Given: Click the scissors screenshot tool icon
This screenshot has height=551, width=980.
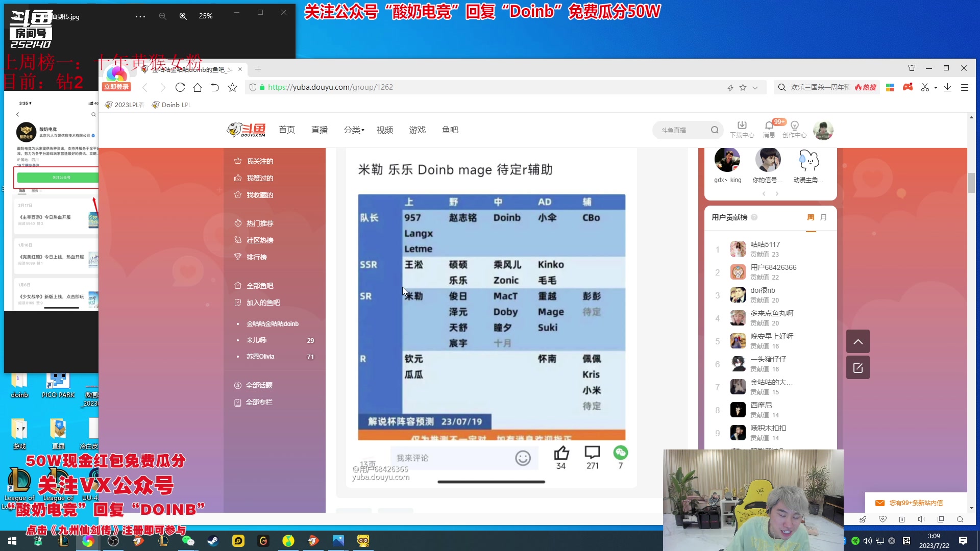Looking at the screenshot, I should (x=925, y=87).
